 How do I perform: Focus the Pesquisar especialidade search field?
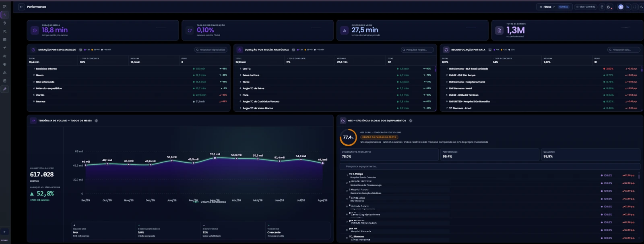[x=211, y=50]
